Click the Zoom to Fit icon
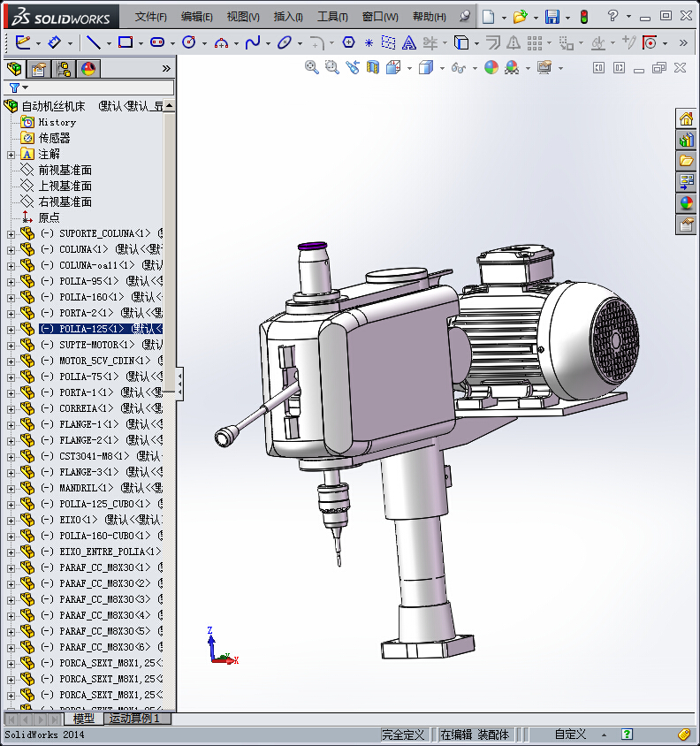Image resolution: width=700 pixels, height=746 pixels. point(312,67)
